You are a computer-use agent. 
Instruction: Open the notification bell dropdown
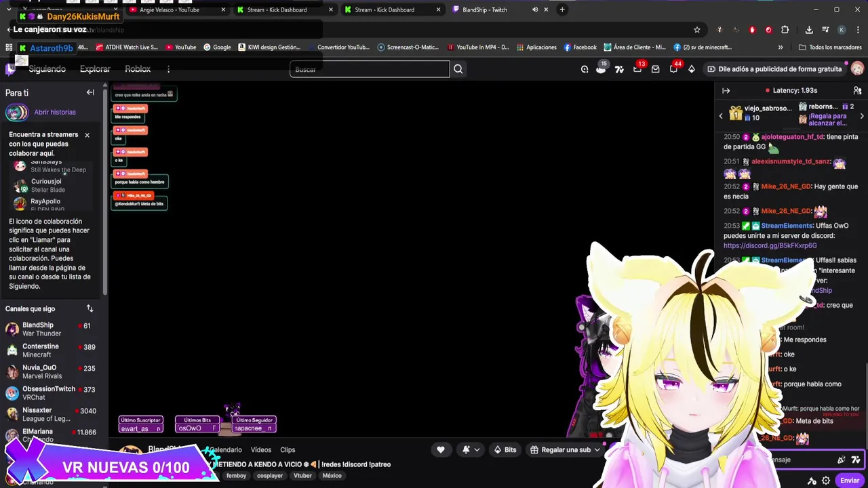[x=471, y=449]
